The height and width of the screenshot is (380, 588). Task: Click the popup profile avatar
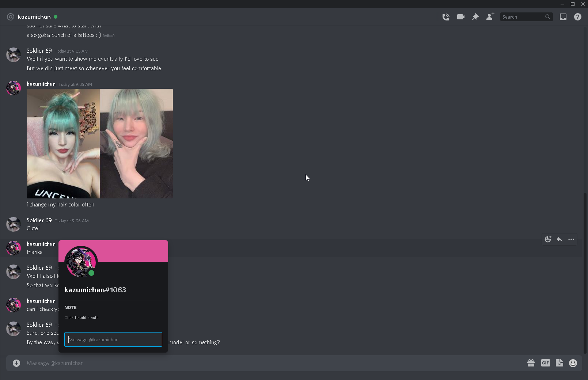(81, 262)
